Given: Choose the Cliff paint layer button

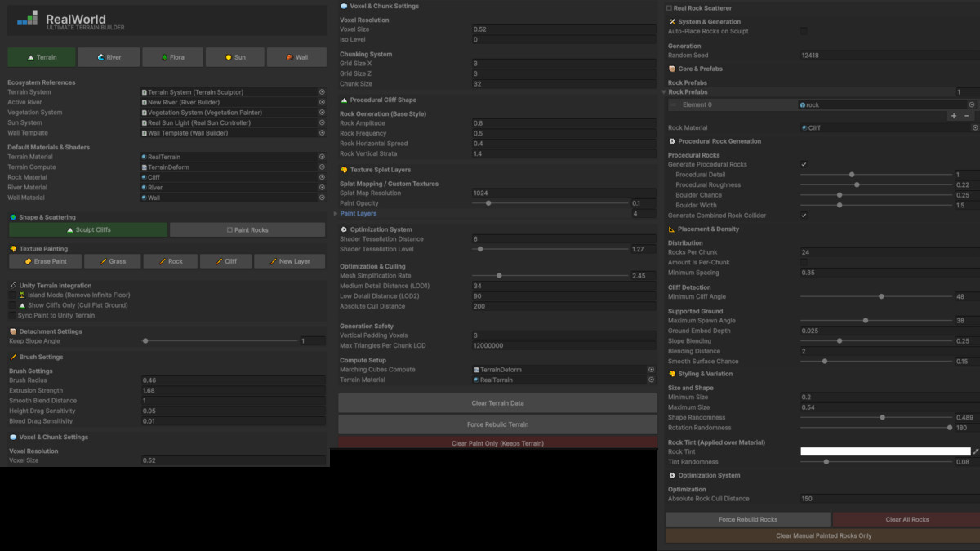Looking at the screenshot, I should [226, 261].
